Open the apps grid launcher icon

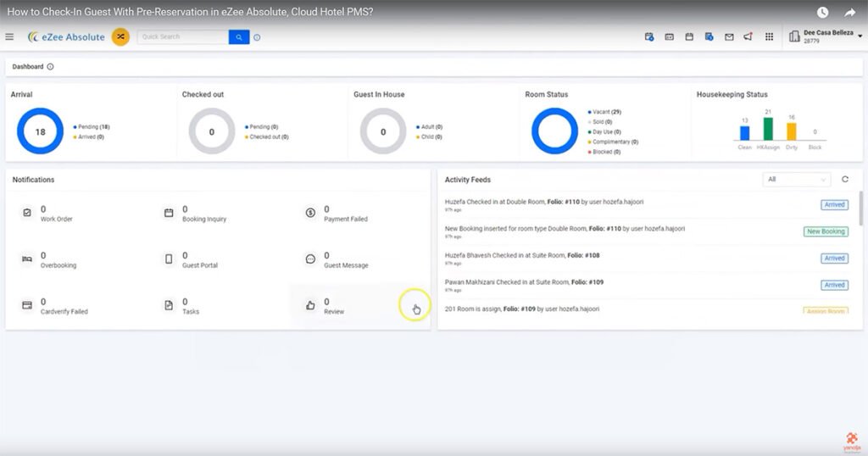(769, 36)
